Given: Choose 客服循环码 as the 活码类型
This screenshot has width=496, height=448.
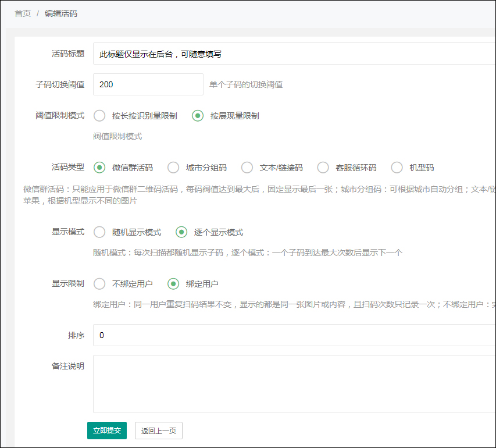Looking at the screenshot, I should coord(323,166).
